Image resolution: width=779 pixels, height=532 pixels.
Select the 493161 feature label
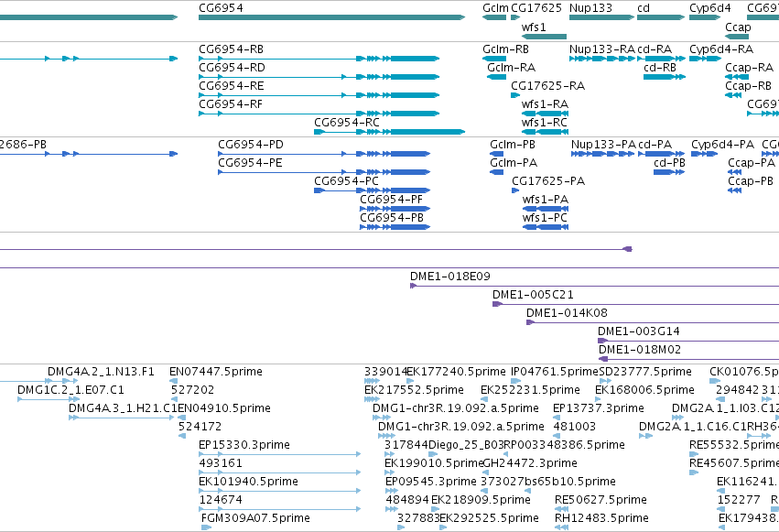pos(221,463)
